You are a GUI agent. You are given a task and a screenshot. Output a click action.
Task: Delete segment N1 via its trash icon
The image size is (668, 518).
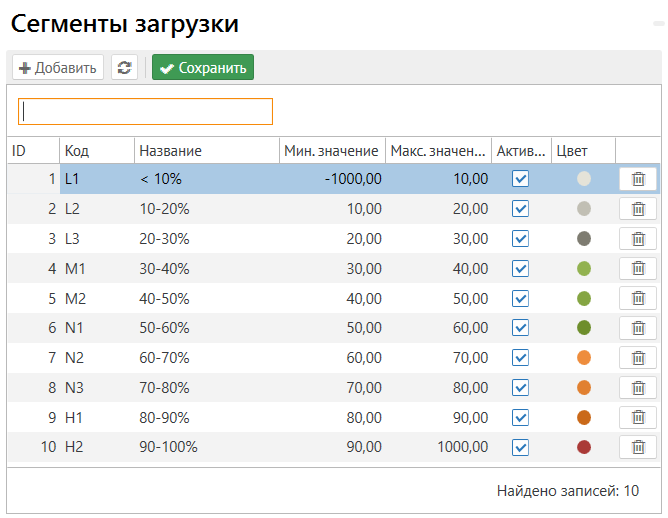[x=638, y=328]
